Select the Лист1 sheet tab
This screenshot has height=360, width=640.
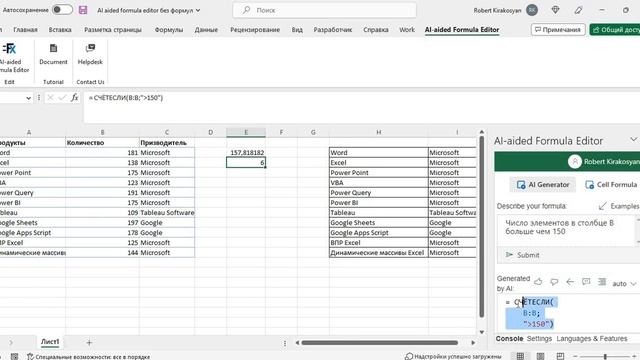tap(50, 342)
